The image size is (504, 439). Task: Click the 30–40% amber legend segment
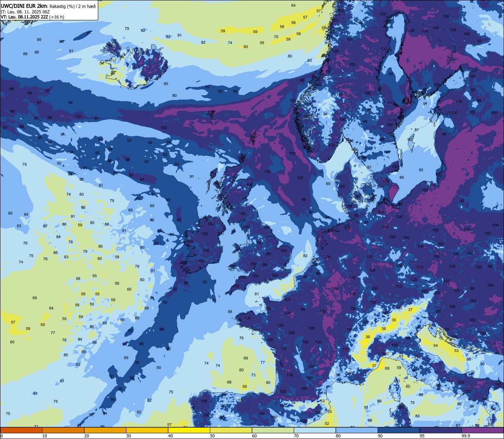click(x=147, y=430)
